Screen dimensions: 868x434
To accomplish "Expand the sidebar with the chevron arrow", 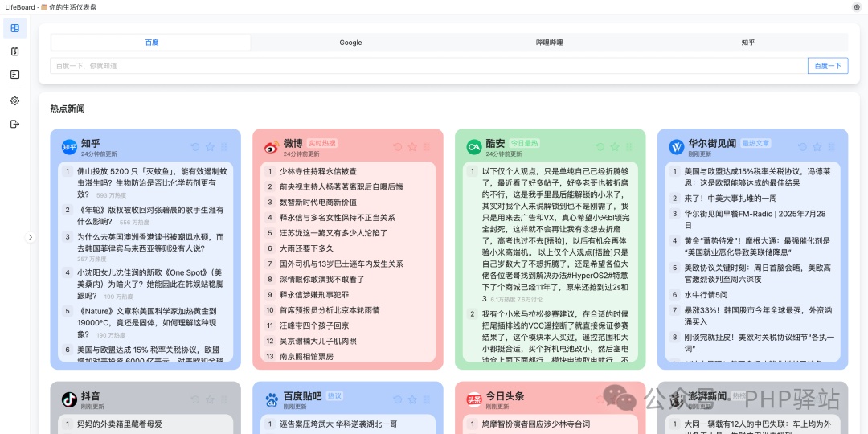I will (31, 237).
